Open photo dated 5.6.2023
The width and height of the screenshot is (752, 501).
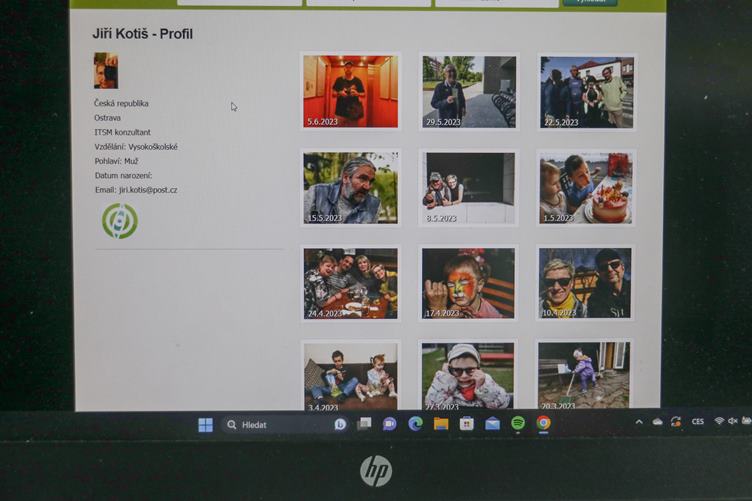point(351,92)
